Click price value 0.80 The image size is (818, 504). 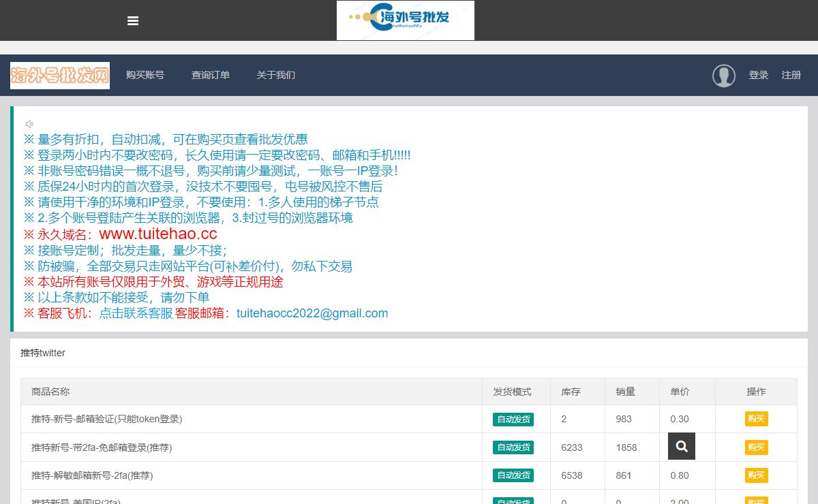pyautogui.click(x=680, y=475)
